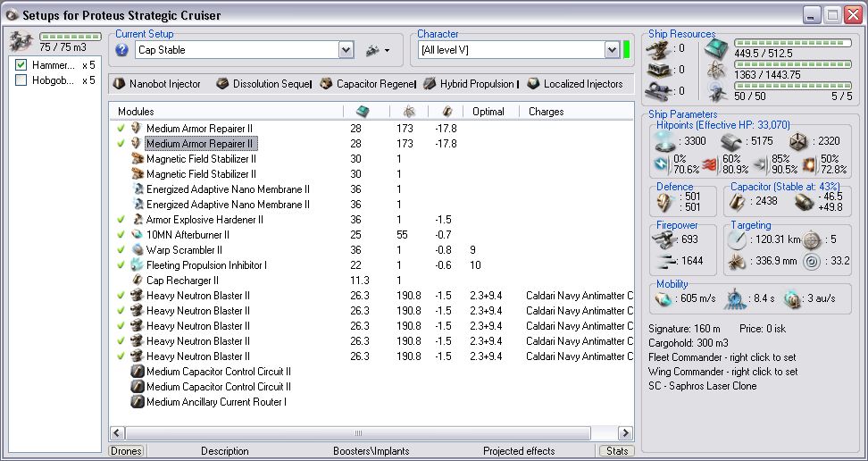The image size is (868, 461).
Task: Click the Cap Recharger II module icon
Action: click(138, 281)
